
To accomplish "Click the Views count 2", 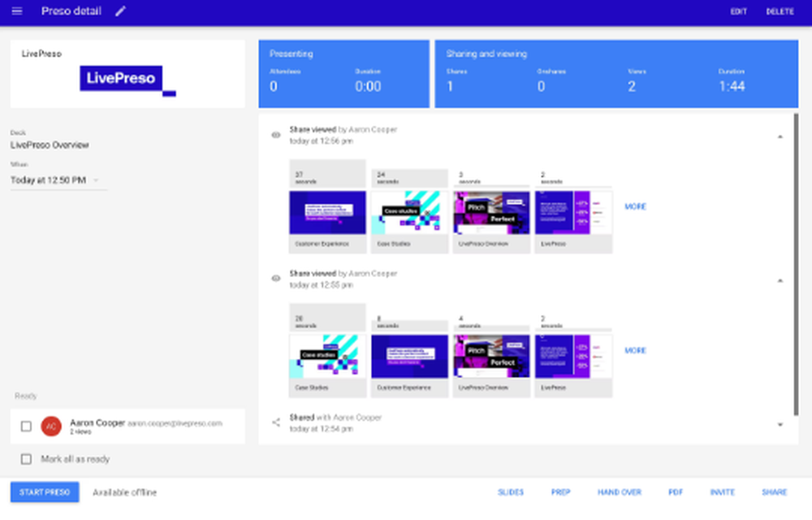I will coord(632,86).
